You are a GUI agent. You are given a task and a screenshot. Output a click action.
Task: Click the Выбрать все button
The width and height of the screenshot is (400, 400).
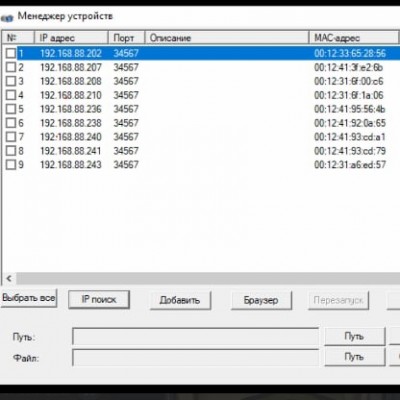click(x=29, y=298)
